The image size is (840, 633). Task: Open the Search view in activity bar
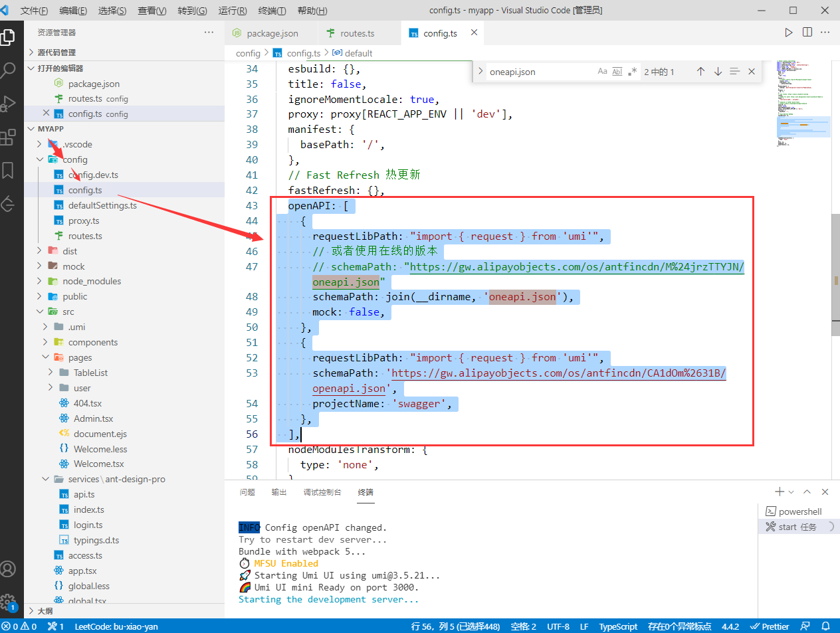tap(9, 70)
